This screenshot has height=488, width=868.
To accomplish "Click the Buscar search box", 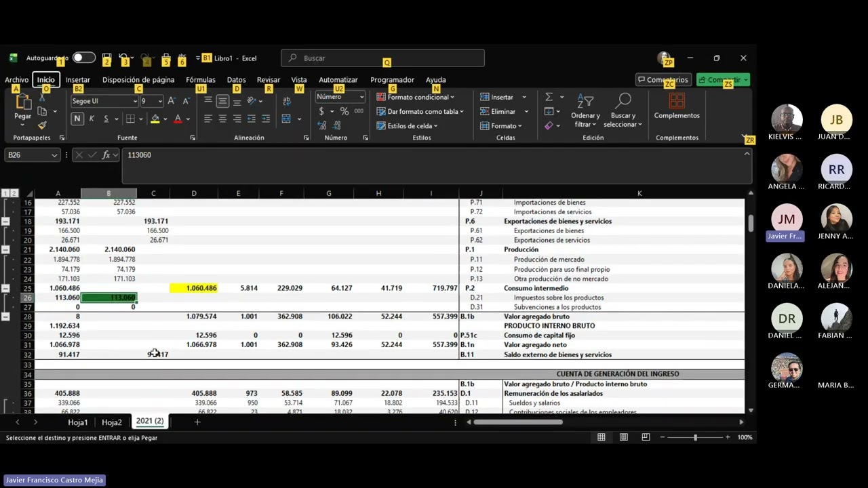I will (x=383, y=58).
